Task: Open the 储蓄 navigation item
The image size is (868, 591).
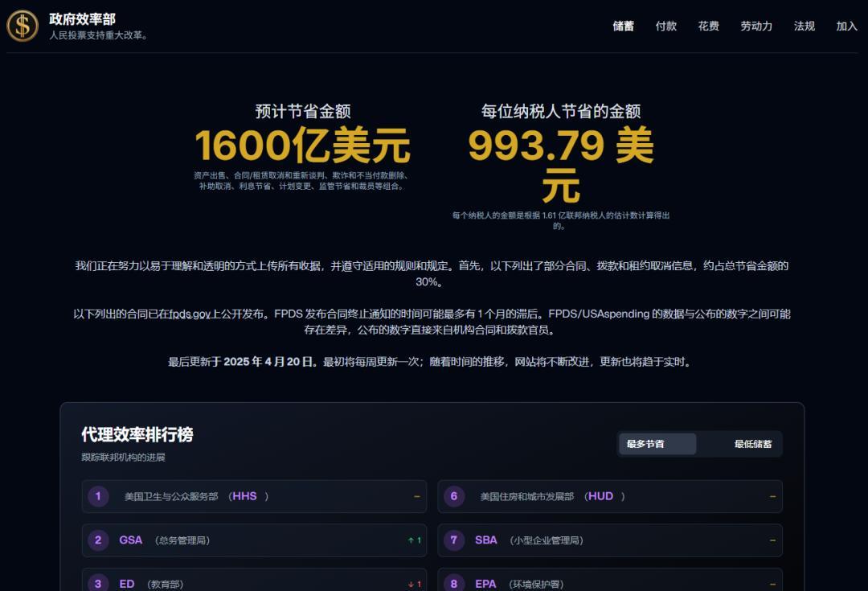Action: pos(624,26)
